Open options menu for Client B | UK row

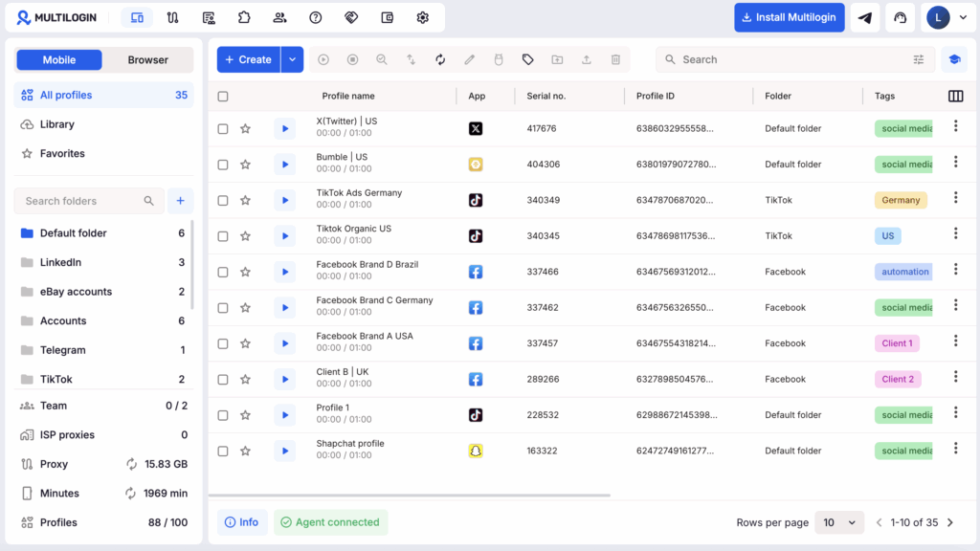(x=956, y=377)
